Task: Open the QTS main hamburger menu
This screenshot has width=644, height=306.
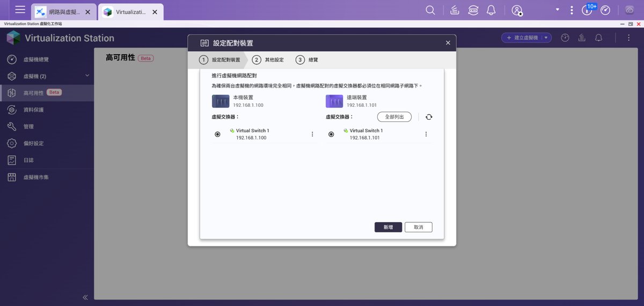Action: point(20,10)
